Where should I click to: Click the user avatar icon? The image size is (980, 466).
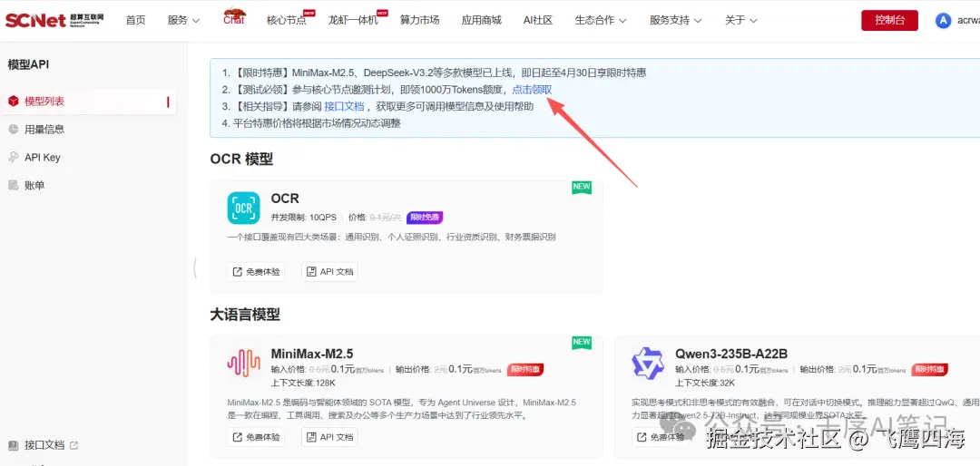coord(943,21)
